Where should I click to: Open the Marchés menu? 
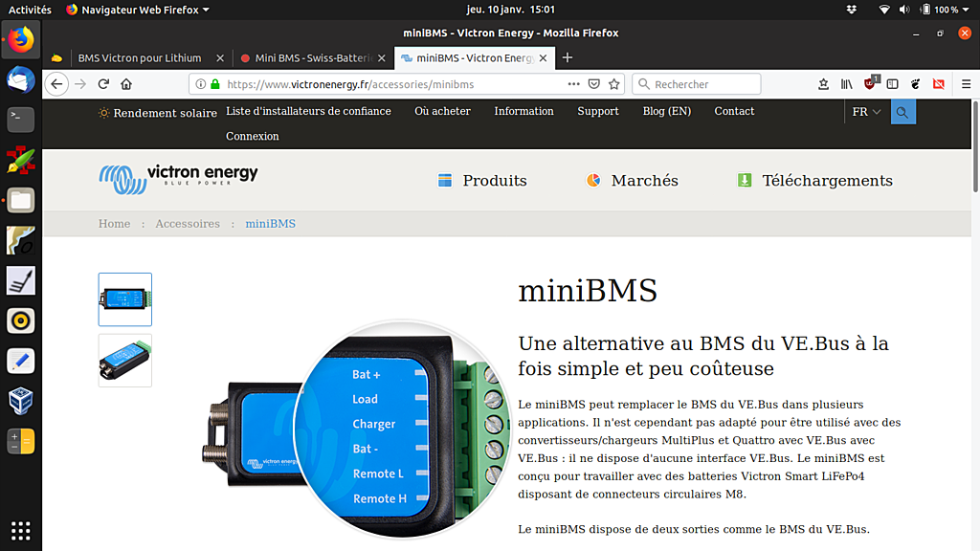pyautogui.click(x=632, y=181)
